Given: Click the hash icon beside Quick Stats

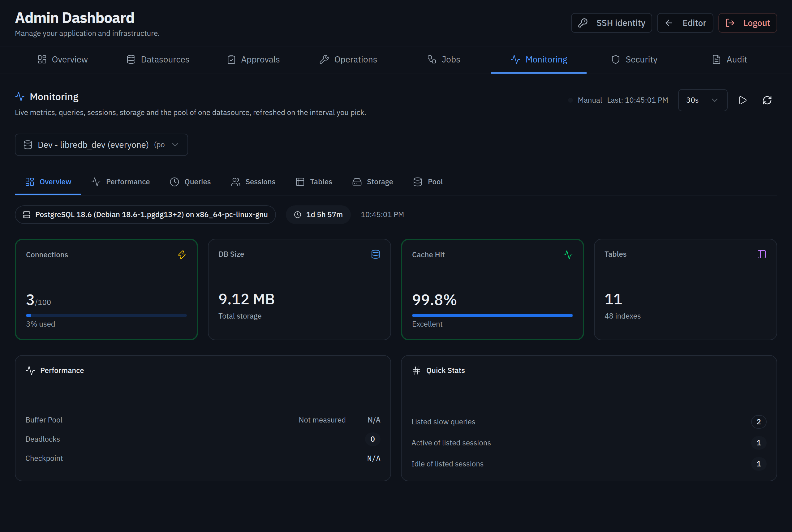Looking at the screenshot, I should [x=416, y=371].
